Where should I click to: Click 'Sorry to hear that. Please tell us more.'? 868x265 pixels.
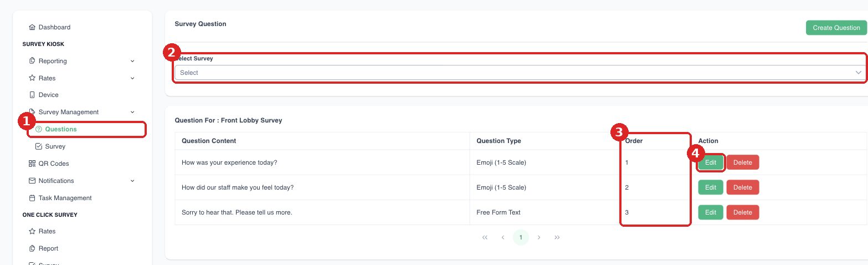click(x=237, y=212)
